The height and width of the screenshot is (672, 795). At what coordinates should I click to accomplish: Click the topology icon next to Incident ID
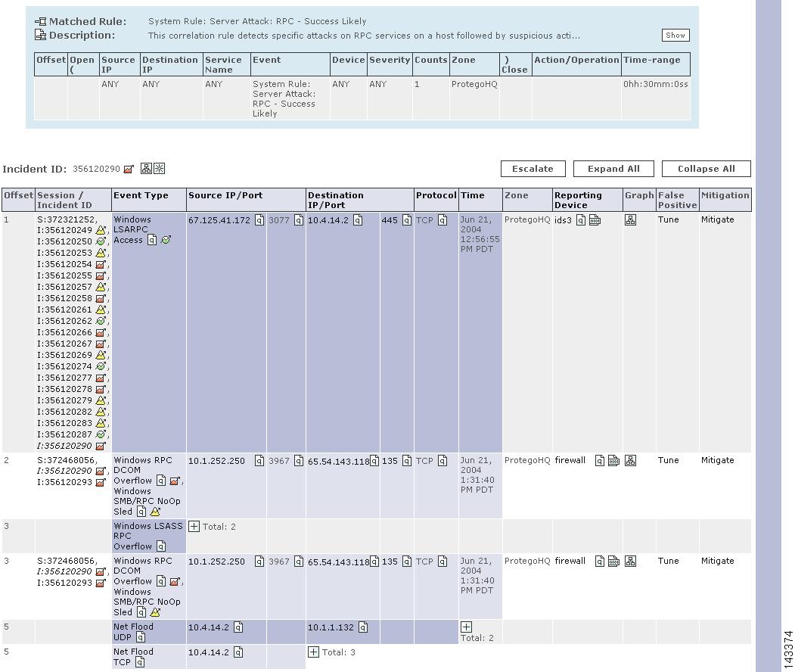[147, 169]
